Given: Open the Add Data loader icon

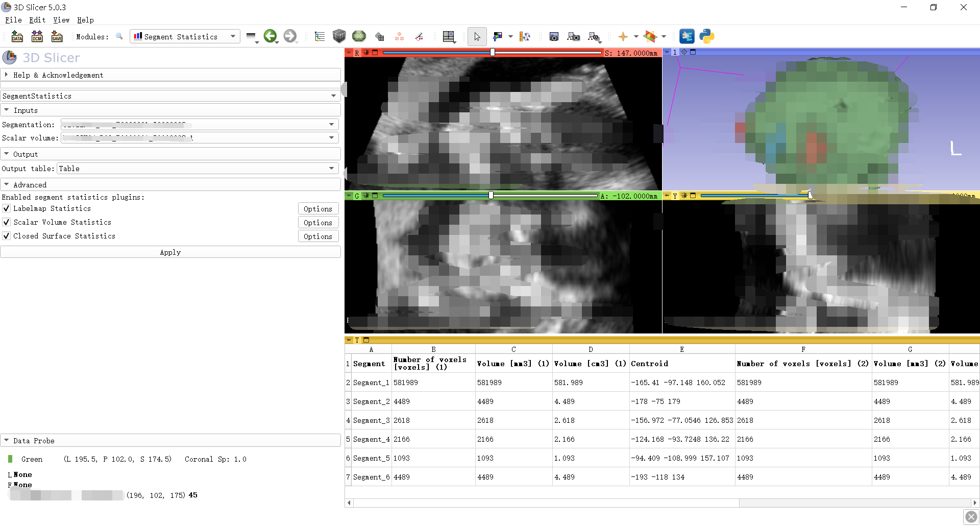Looking at the screenshot, I should 17,36.
